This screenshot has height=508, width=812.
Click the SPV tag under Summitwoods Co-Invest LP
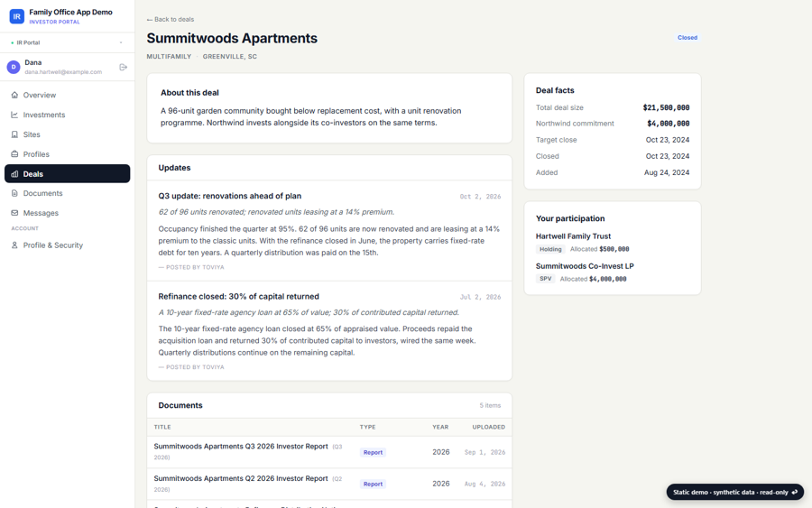[545, 279]
